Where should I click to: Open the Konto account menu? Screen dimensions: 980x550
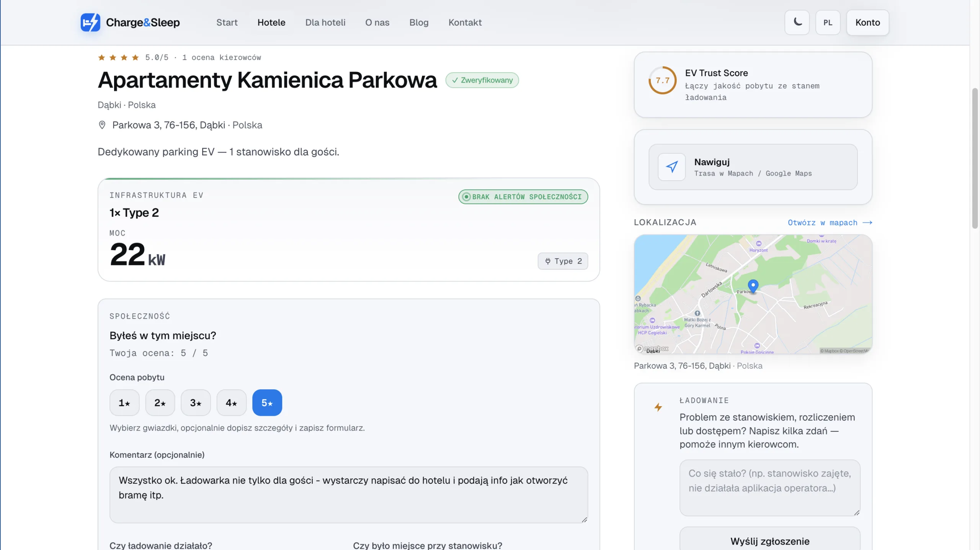click(x=867, y=23)
